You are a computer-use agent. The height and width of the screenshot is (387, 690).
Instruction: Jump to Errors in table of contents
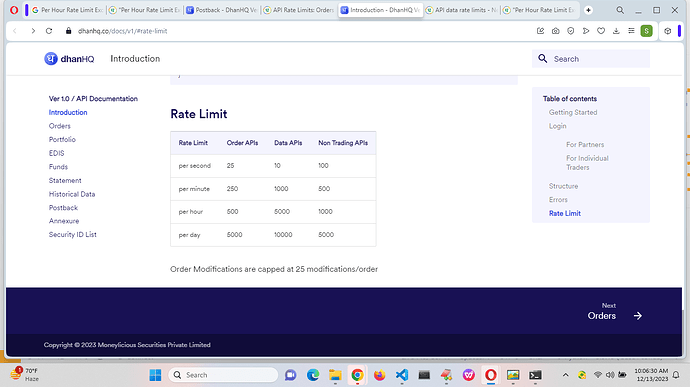click(x=558, y=200)
